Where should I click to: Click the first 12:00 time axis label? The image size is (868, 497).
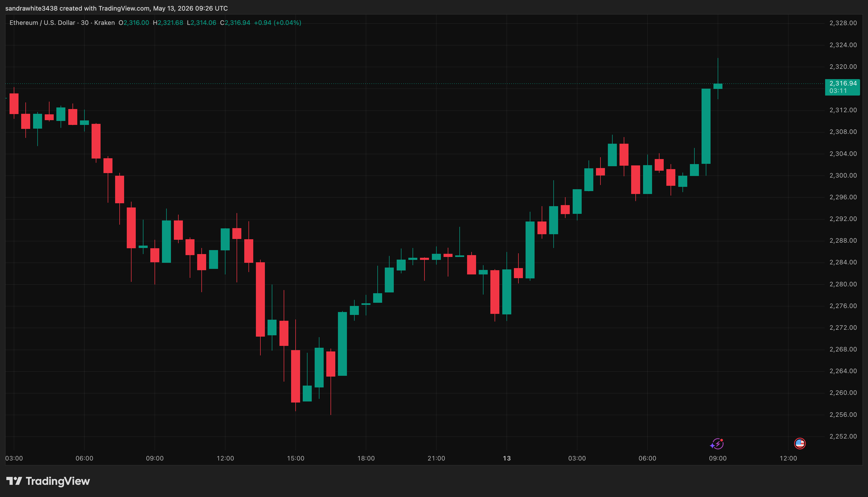(225, 458)
